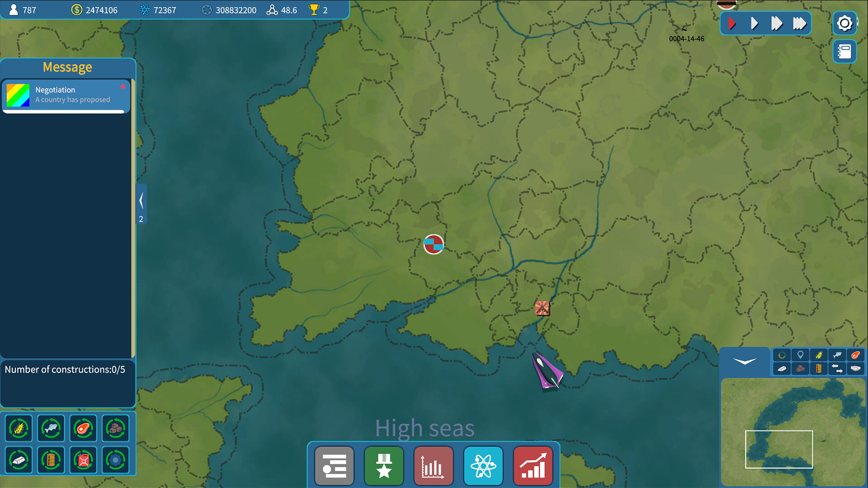Toggle the location pin map filter

click(800, 355)
